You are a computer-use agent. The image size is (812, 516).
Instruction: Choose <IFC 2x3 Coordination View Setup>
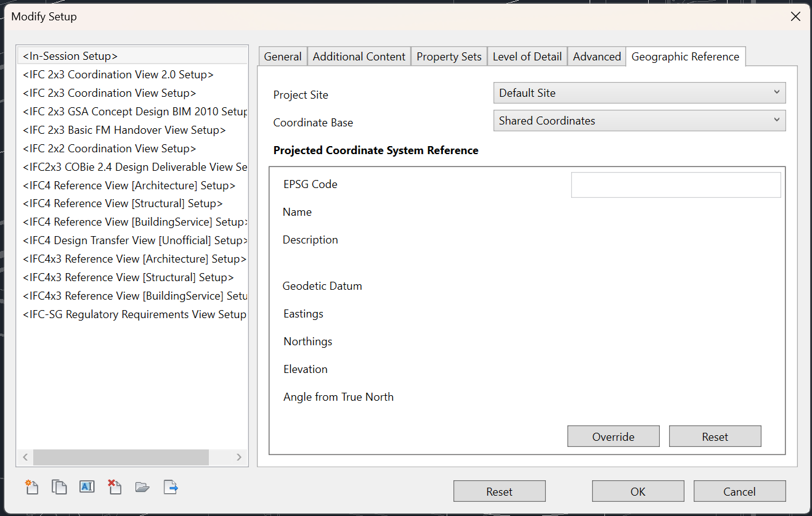coord(132,93)
